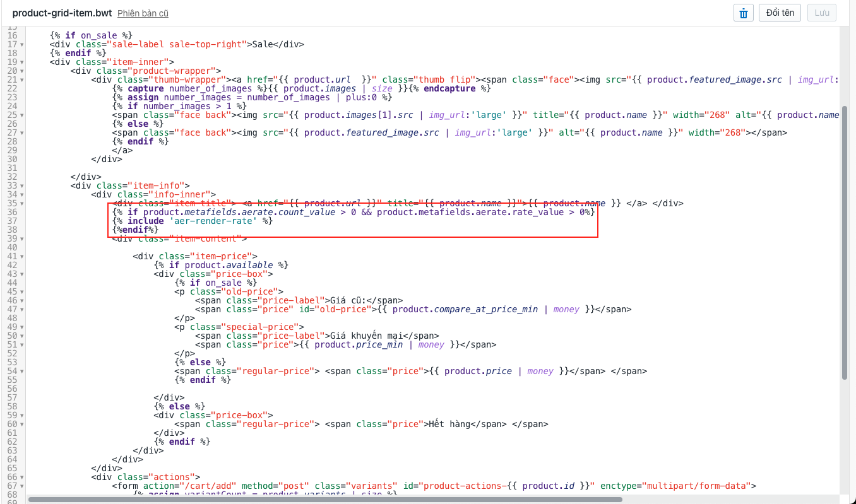Collapse the form element at line 67
This screenshot has height=504, width=856.
(21, 486)
